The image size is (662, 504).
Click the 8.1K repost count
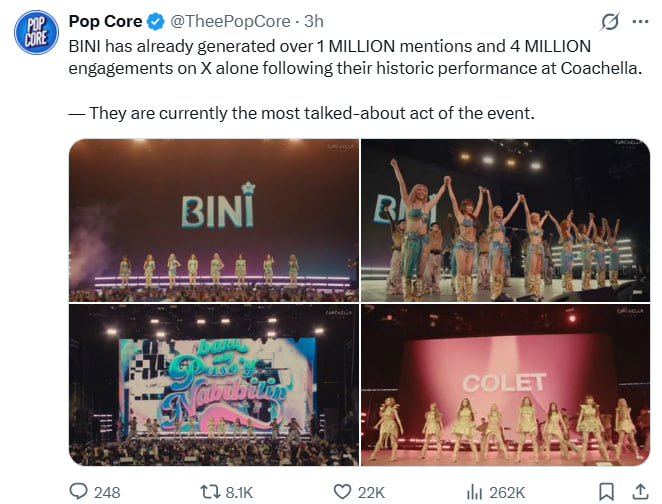click(240, 491)
